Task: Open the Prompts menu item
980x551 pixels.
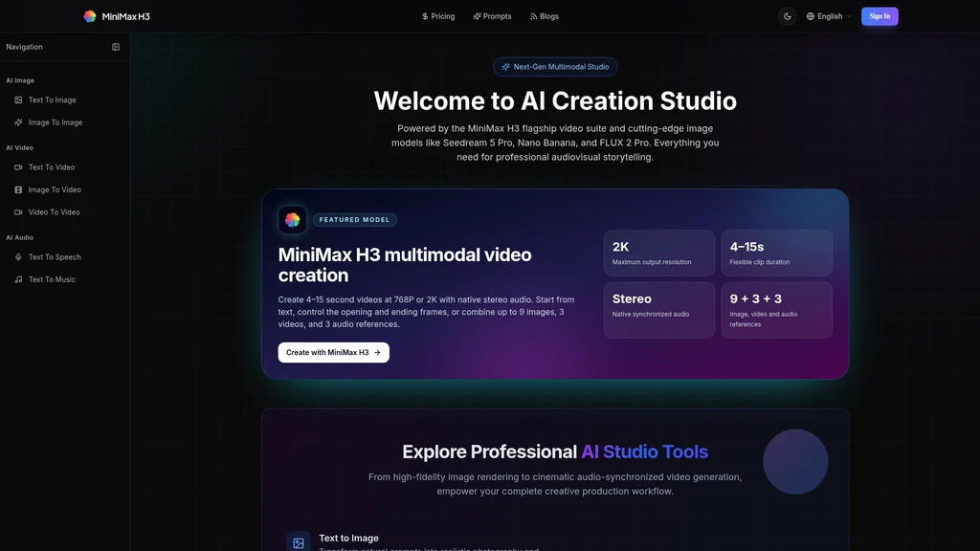Action: pyautogui.click(x=493, y=16)
